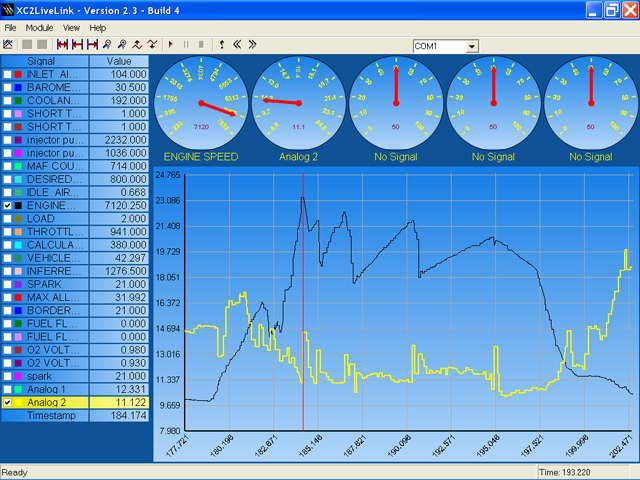640x480 pixels.
Task: Click the double left chevron rewind icon
Action: [238, 45]
